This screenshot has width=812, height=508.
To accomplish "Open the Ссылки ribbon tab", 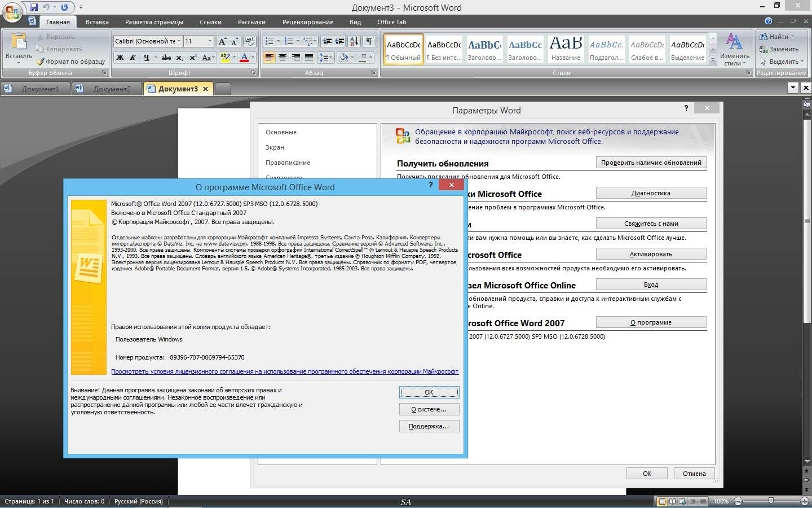I will [x=210, y=22].
